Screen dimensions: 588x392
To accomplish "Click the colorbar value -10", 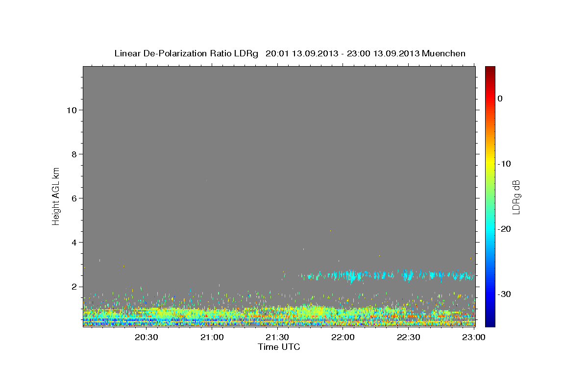I will coord(505,164).
